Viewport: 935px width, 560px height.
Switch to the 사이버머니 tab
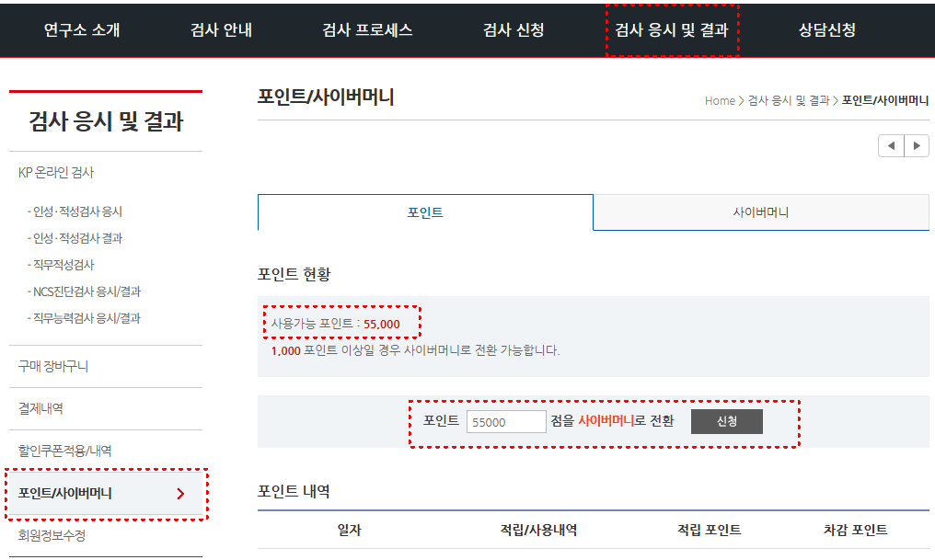pyautogui.click(x=761, y=212)
